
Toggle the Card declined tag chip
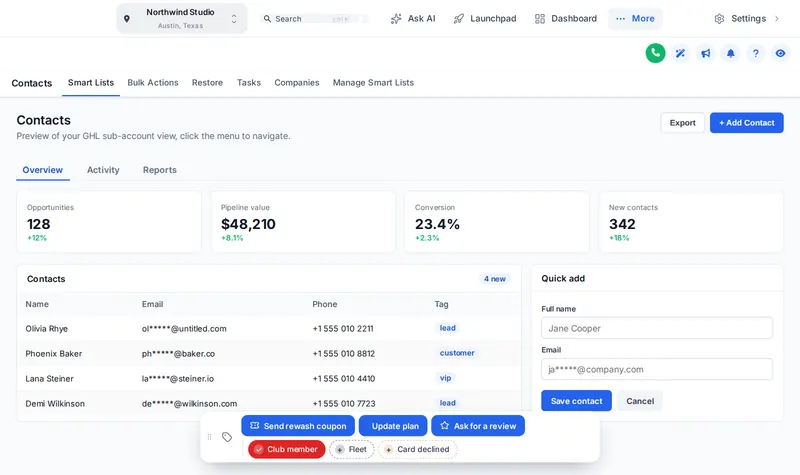(x=417, y=449)
